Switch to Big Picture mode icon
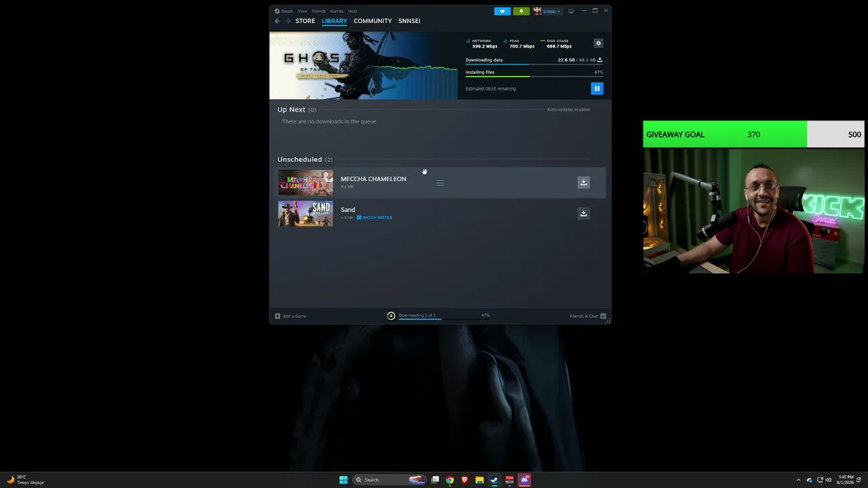868x488 pixels. (x=571, y=11)
